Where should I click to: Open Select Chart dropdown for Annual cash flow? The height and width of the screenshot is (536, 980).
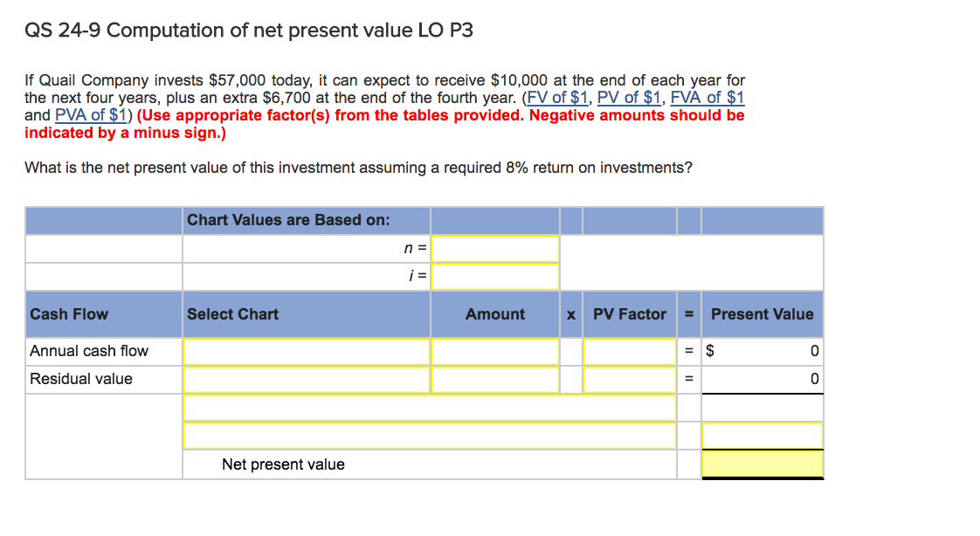click(x=306, y=351)
